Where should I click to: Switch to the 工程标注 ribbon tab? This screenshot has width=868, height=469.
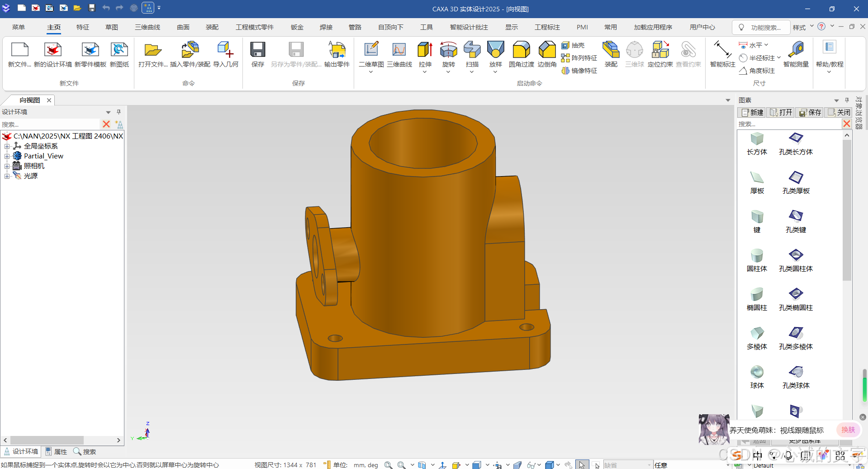pyautogui.click(x=547, y=27)
